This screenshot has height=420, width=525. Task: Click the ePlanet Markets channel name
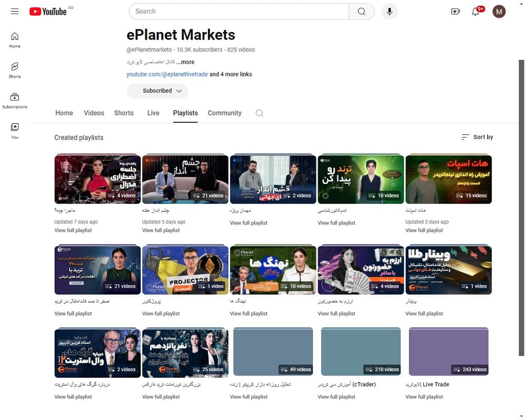point(181,35)
